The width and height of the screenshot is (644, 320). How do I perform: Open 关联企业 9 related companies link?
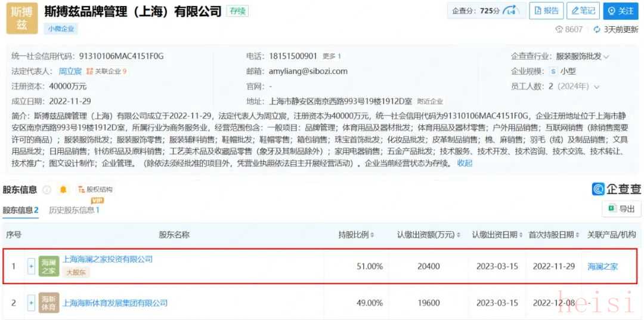tap(107, 72)
